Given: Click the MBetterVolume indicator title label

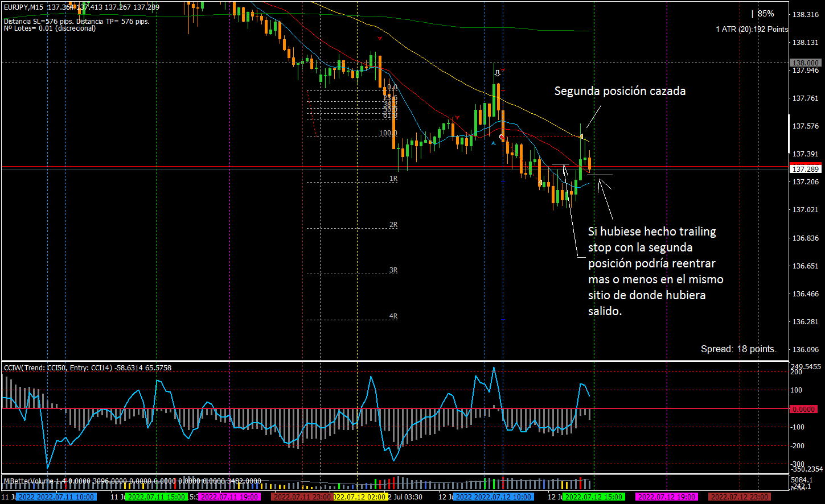Looking at the screenshot, I should tap(132, 481).
